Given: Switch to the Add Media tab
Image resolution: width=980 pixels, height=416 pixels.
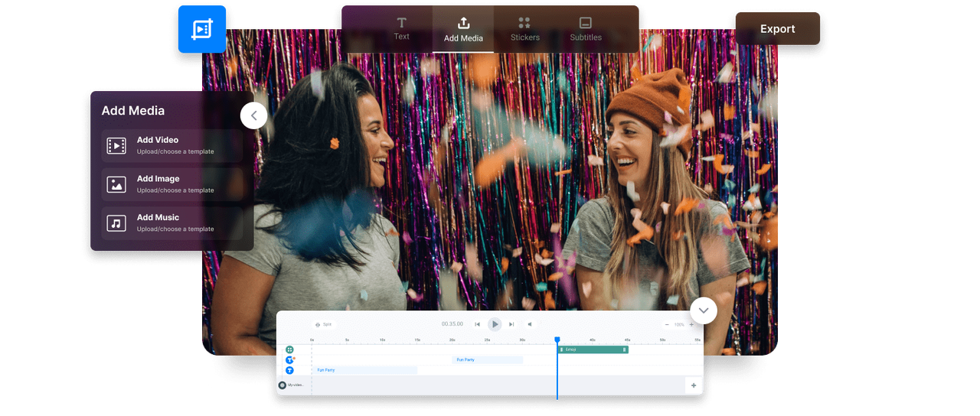Looking at the screenshot, I should point(463,29).
